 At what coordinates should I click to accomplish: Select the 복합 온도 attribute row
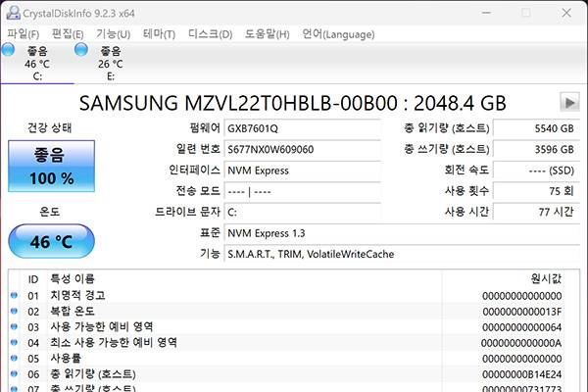(x=245, y=311)
